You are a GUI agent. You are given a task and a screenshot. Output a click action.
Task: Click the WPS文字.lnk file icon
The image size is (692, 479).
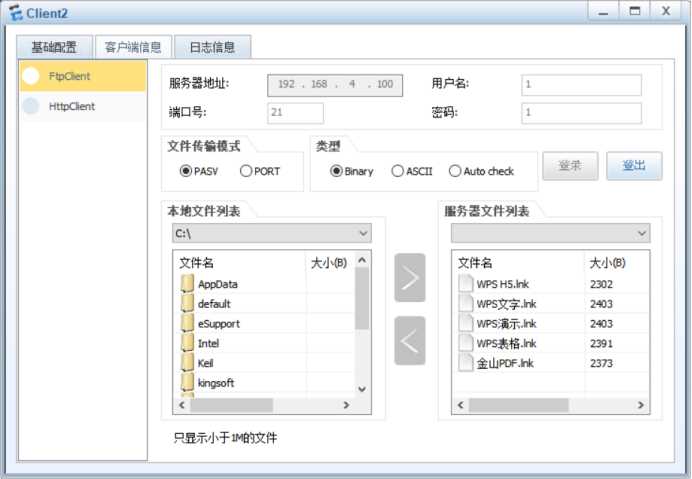tap(466, 303)
